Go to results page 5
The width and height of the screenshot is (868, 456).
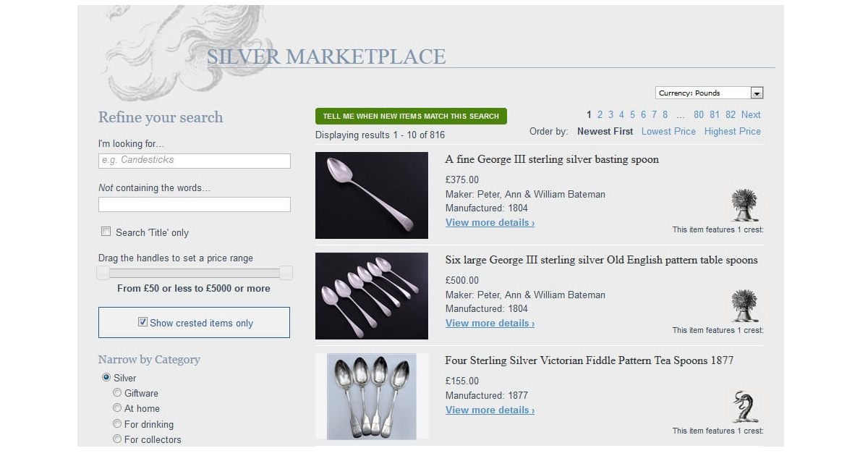[x=632, y=114]
